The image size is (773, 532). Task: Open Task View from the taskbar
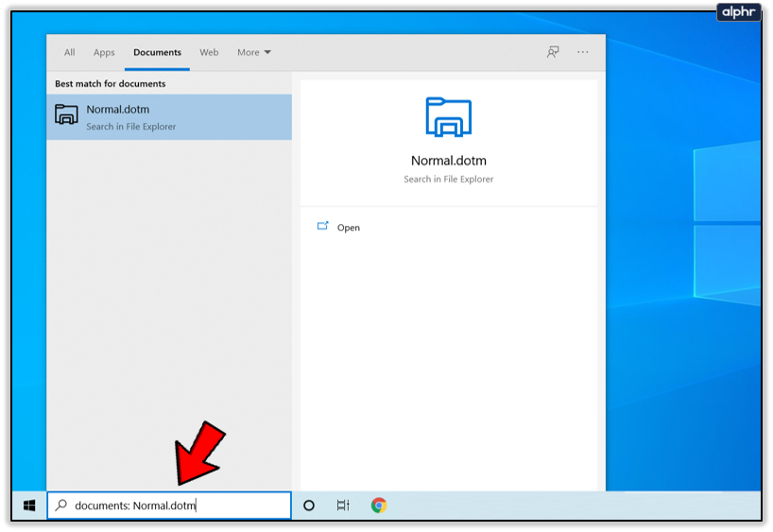[x=343, y=506]
